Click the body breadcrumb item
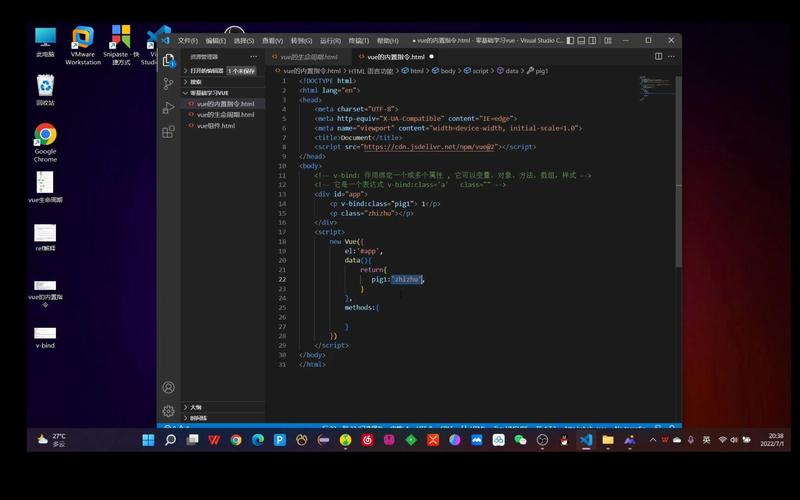 (444, 71)
